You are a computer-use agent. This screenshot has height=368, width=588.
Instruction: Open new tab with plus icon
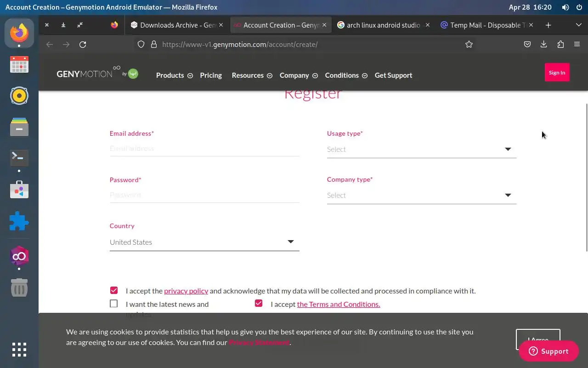[x=548, y=25]
